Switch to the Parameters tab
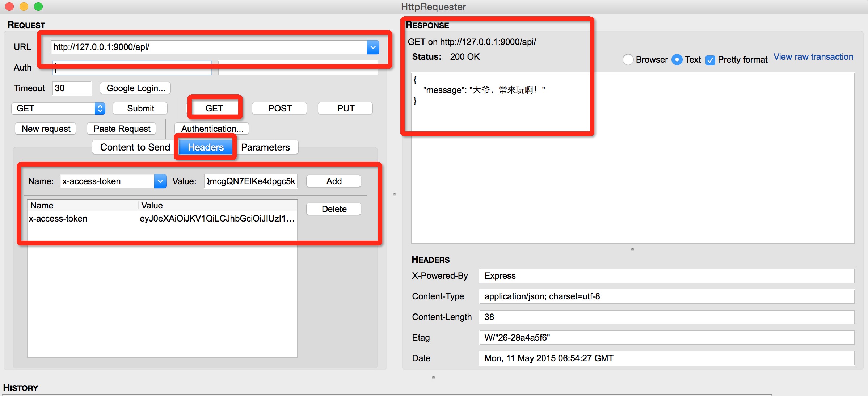This screenshot has width=868, height=396. tap(265, 147)
